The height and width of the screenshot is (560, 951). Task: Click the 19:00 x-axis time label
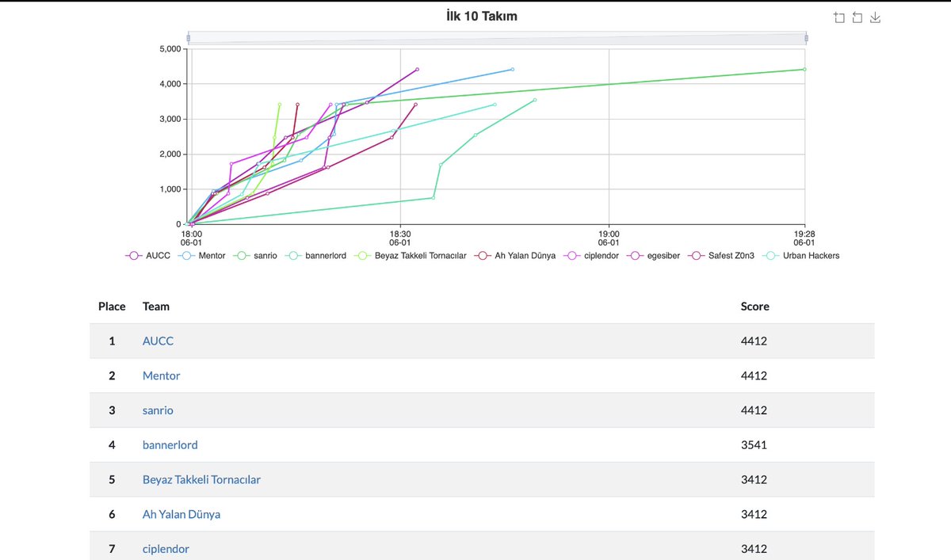(x=609, y=239)
